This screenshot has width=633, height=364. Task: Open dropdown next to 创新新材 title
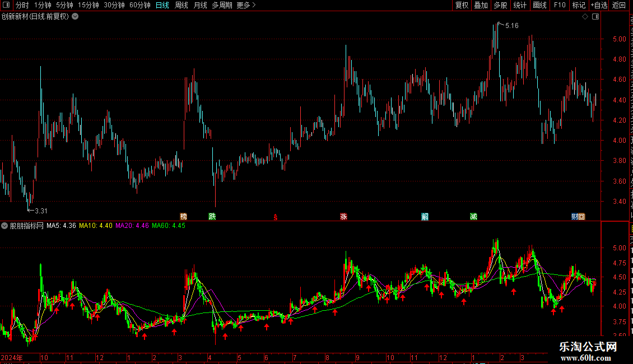(75, 17)
